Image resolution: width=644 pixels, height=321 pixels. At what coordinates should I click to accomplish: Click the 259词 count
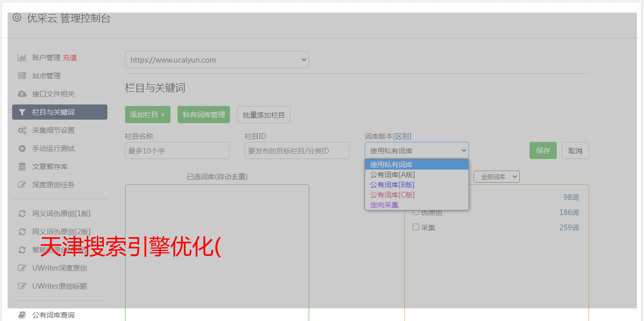(x=569, y=228)
